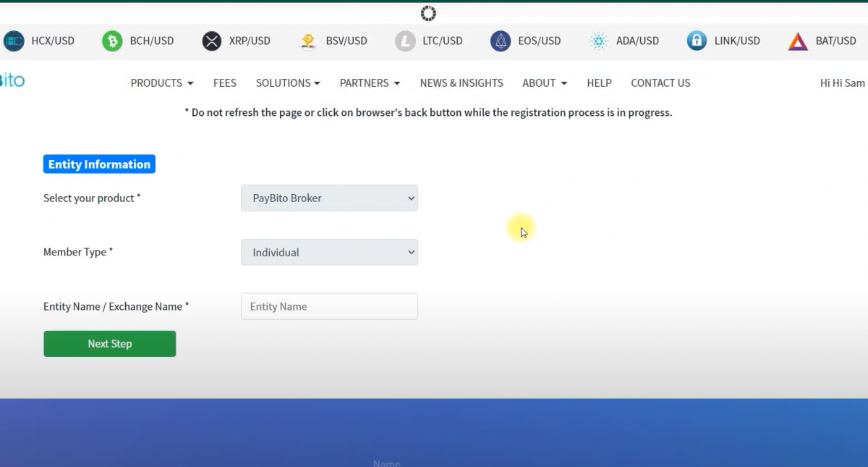868x467 pixels.
Task: Open the BAT/USD ticker pair
Action: tap(835, 41)
